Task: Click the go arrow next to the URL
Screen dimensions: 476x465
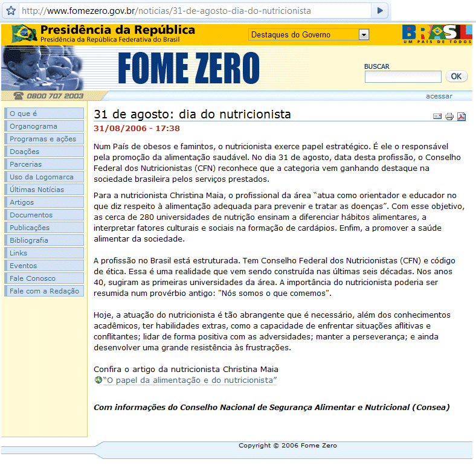Action: 379,11
